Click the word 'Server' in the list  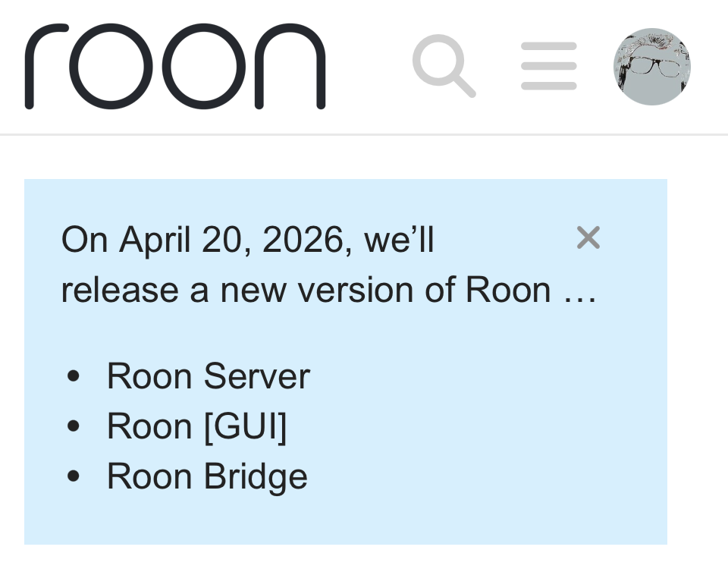click(257, 376)
